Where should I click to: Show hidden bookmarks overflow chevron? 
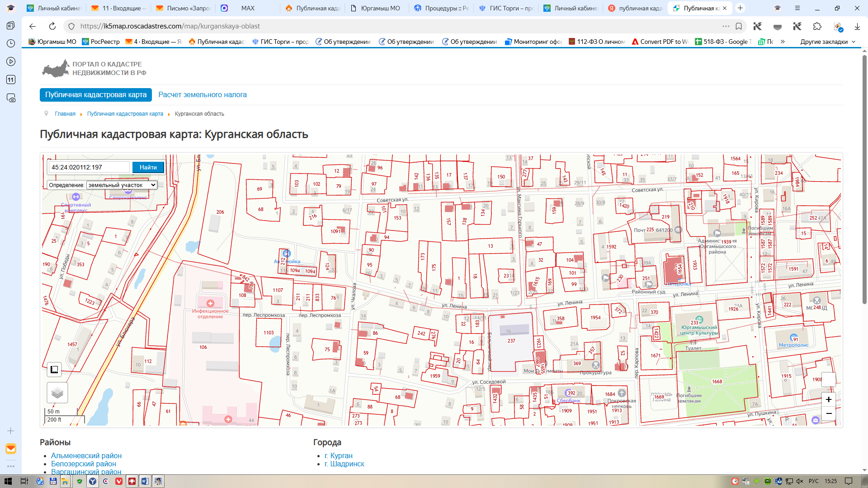coord(783,42)
